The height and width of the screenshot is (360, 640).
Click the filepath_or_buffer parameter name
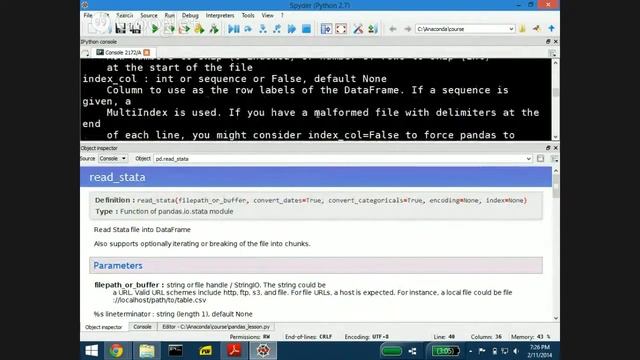(127, 285)
